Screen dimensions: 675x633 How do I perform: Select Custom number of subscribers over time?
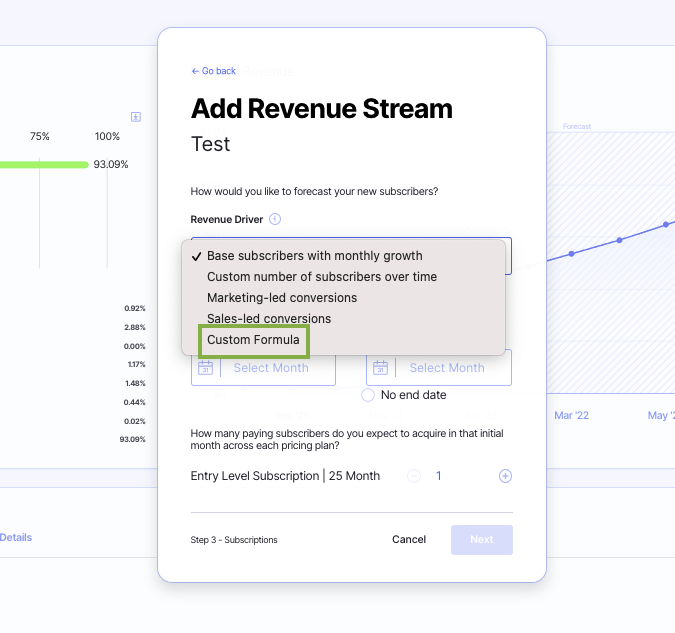(321, 277)
